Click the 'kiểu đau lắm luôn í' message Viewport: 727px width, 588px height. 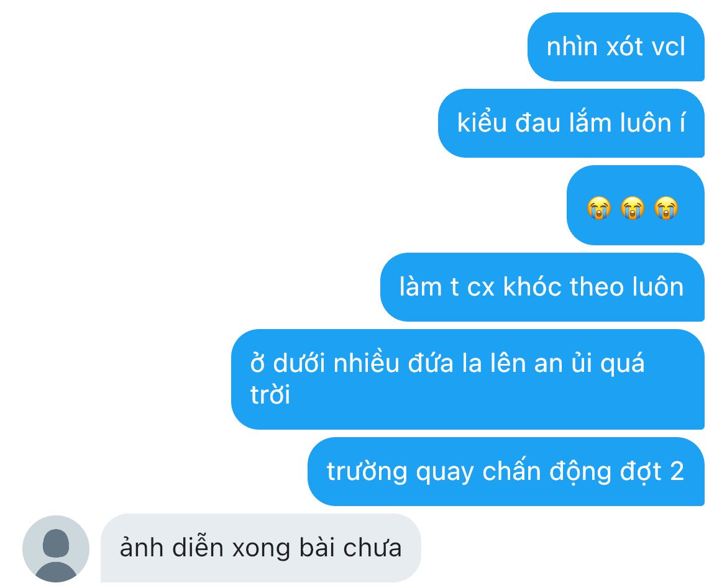[x=571, y=124]
